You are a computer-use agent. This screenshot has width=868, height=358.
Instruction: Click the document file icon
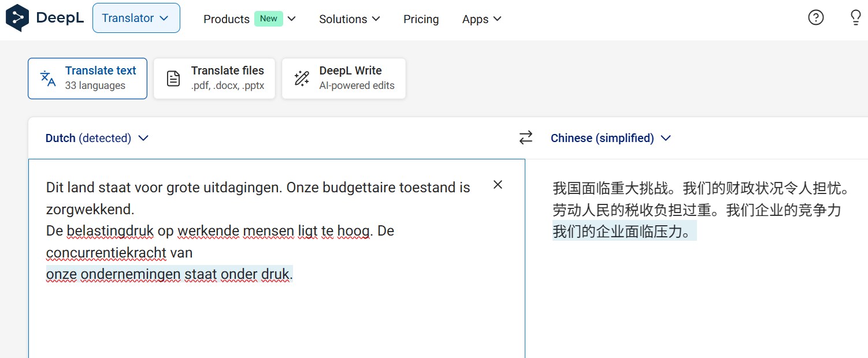(173, 79)
